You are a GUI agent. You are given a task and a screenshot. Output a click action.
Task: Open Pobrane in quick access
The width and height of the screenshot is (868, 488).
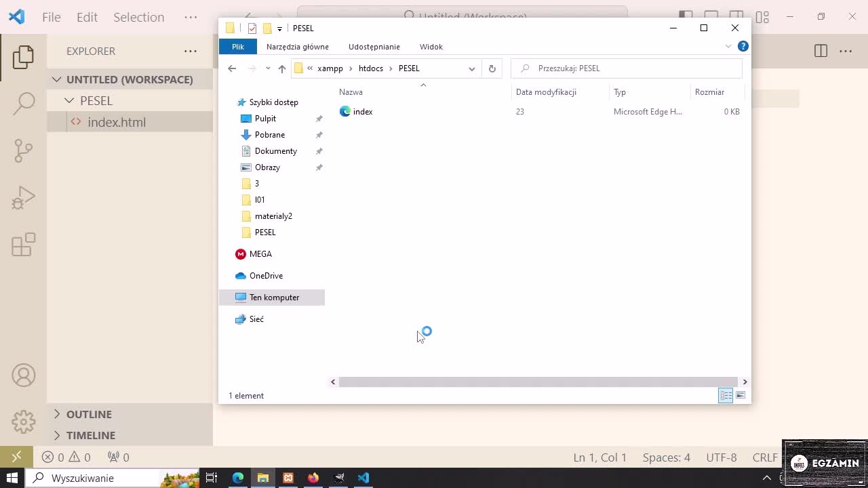point(269,134)
